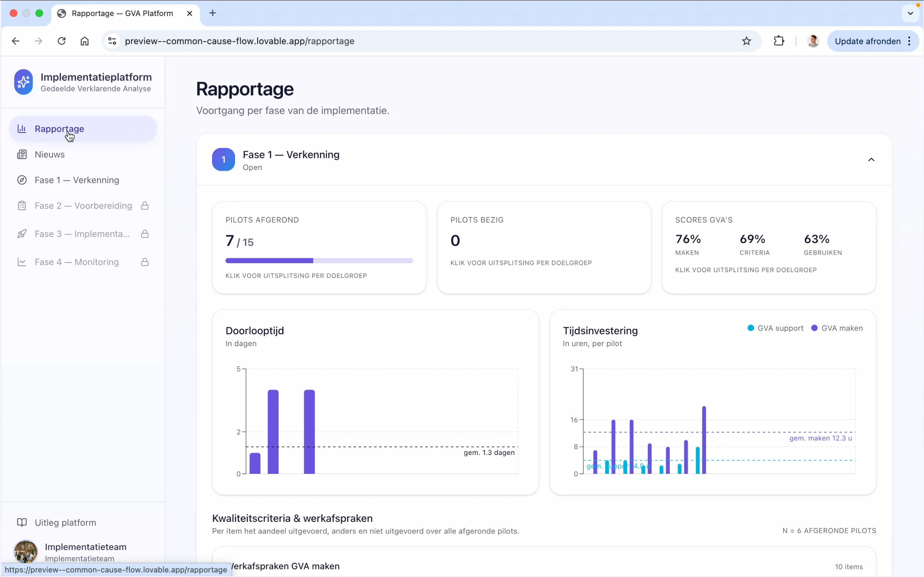Image resolution: width=924 pixels, height=577 pixels.
Task: Click the 'gem. 1.3 dagen' average label
Action: click(489, 452)
